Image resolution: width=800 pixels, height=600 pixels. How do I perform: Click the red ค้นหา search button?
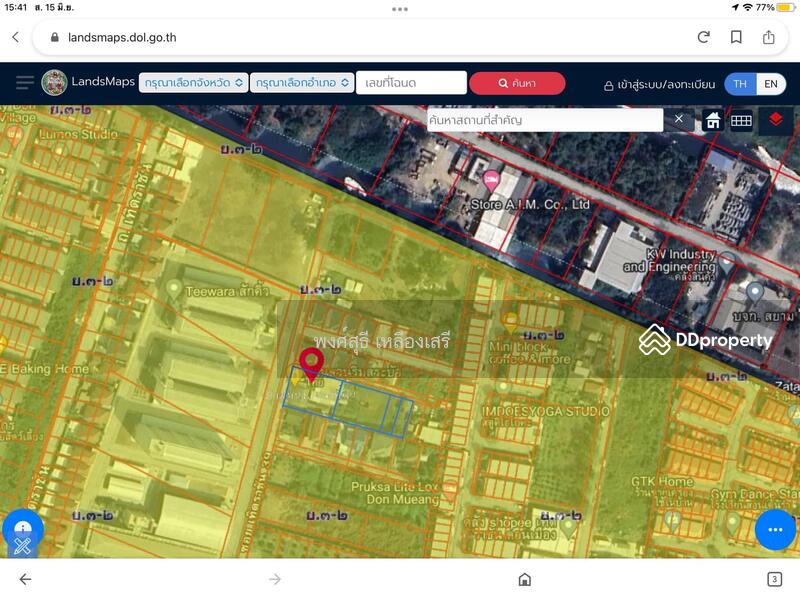coord(517,83)
